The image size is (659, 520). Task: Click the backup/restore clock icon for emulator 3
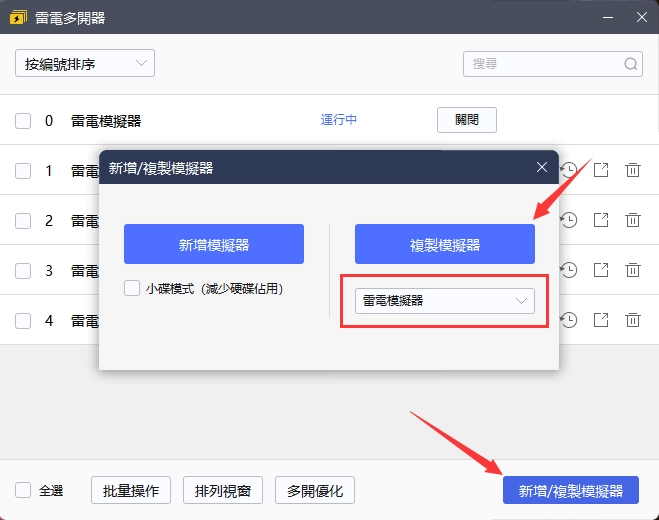569,270
